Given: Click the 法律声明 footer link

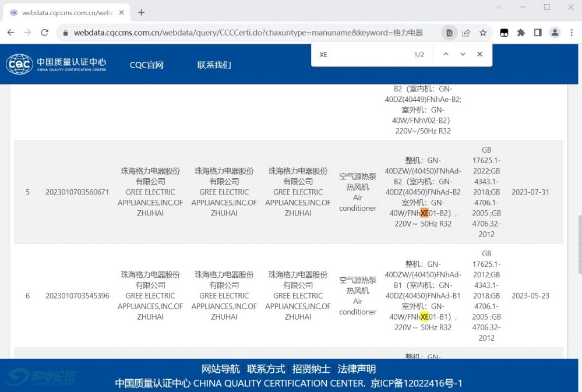Looking at the screenshot, I should point(357,369).
